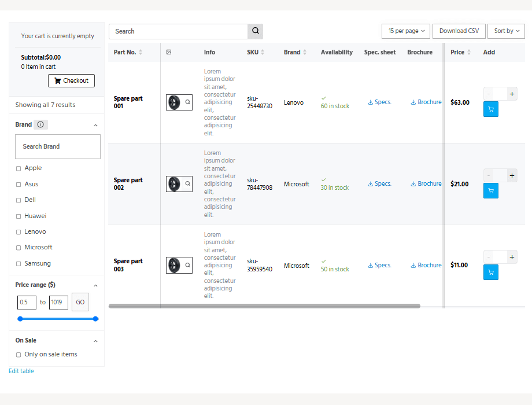Open the 15 per page dropdown
The height and width of the screenshot is (405, 532).
click(x=406, y=31)
